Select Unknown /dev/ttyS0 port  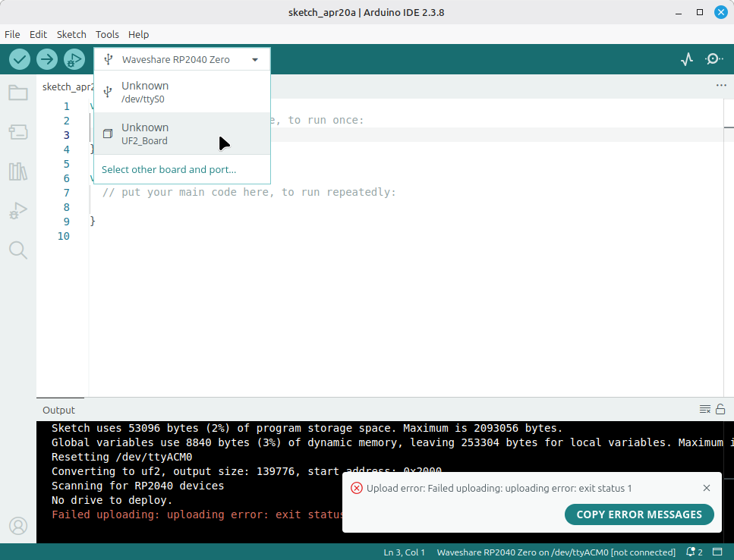tap(182, 92)
